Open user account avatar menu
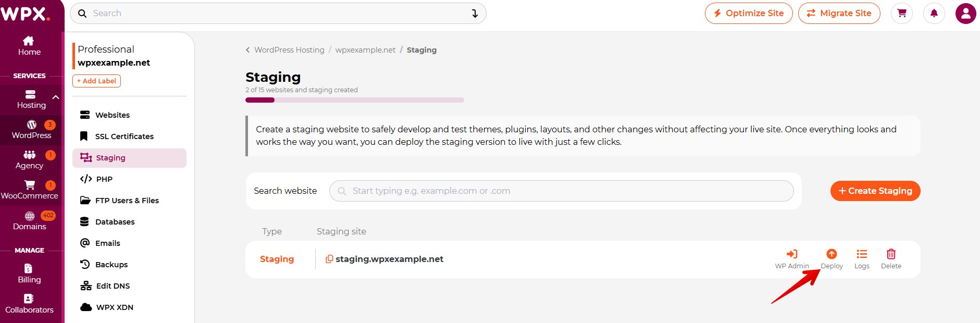Image resolution: width=980 pixels, height=323 pixels. [x=965, y=13]
